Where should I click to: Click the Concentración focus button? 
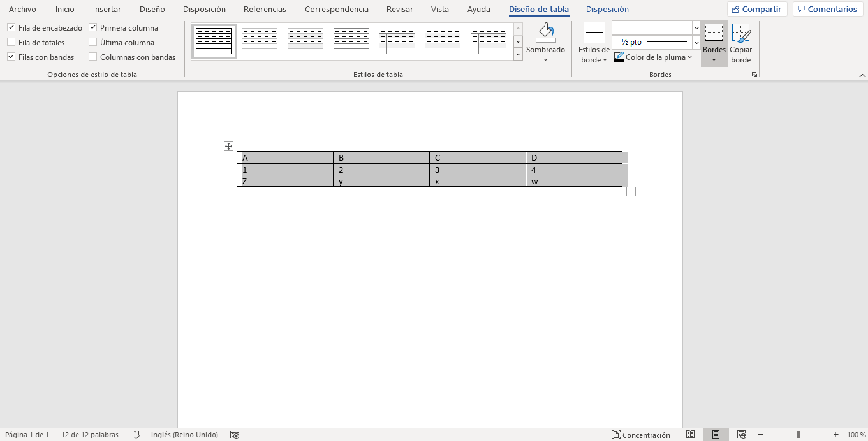click(641, 435)
